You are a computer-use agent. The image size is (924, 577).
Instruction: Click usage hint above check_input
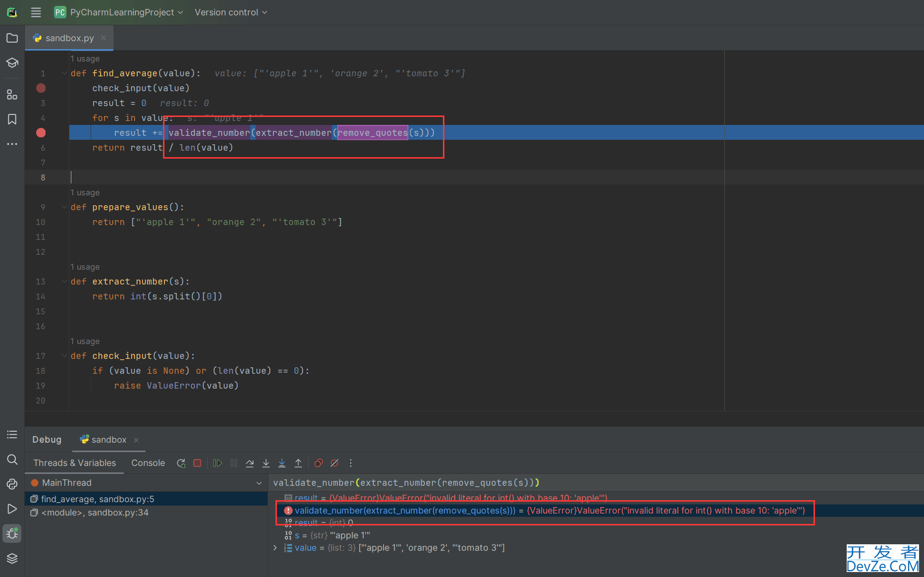pyautogui.click(x=85, y=341)
